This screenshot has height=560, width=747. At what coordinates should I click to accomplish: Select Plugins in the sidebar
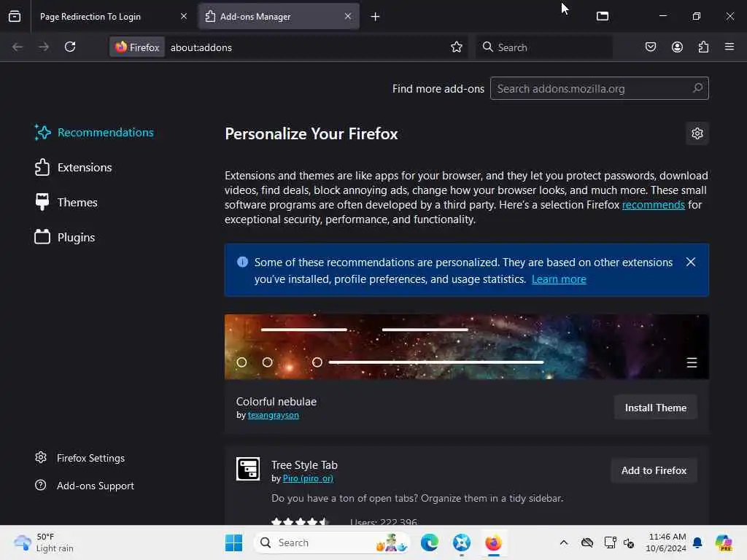click(65, 237)
